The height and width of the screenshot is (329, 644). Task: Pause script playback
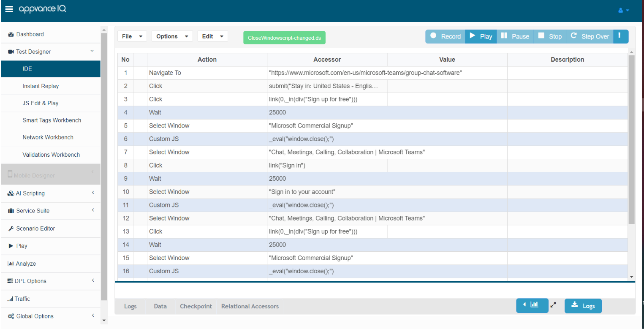(x=515, y=36)
